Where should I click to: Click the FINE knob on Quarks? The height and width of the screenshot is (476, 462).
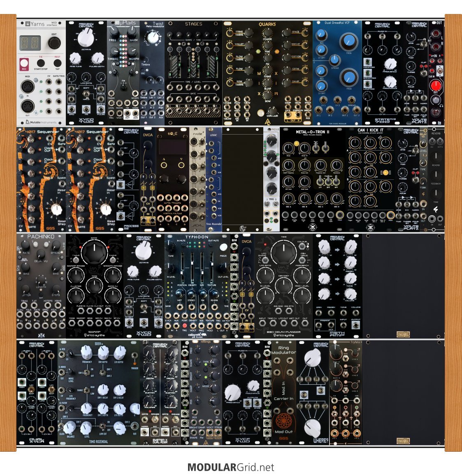coord(267,46)
